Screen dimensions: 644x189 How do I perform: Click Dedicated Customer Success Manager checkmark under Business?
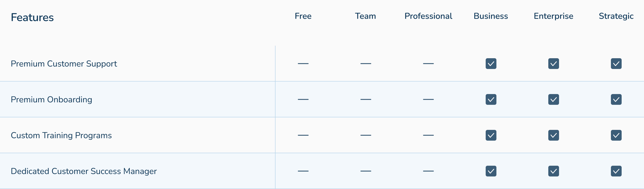491,171
